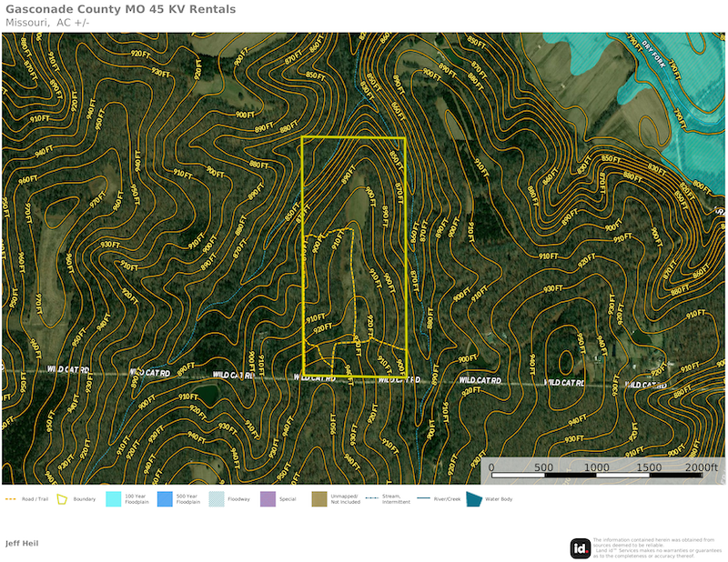Click the 100 Year Floodplain swatch
This screenshot has height=562, width=728.
point(114,499)
